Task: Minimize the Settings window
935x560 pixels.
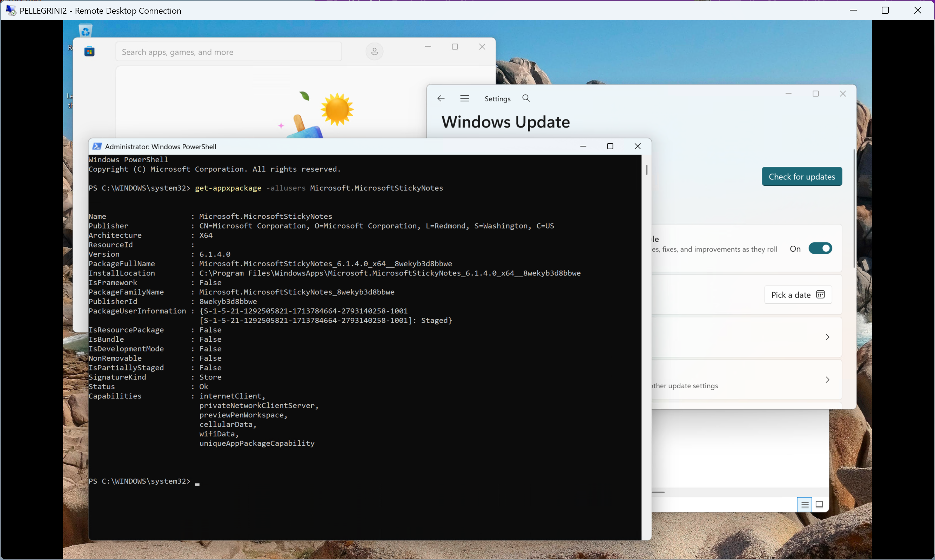Action: [x=788, y=94]
